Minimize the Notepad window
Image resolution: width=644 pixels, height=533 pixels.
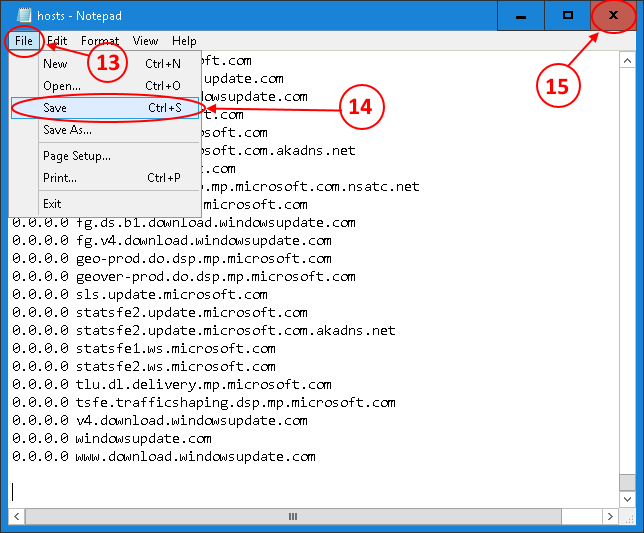point(521,16)
